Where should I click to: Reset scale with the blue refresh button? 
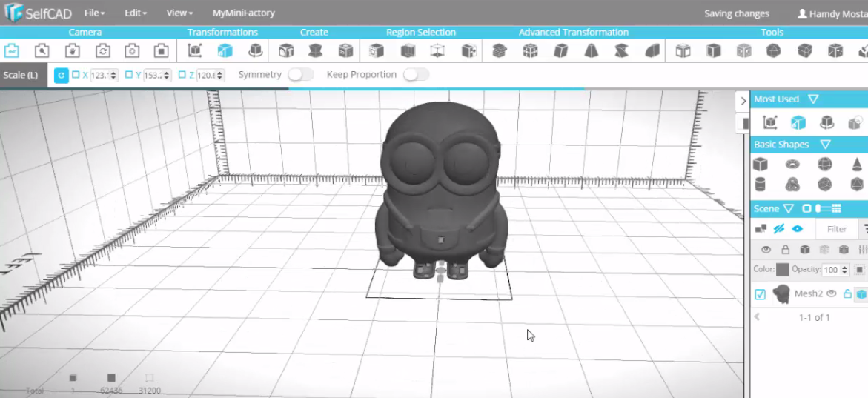(x=62, y=75)
